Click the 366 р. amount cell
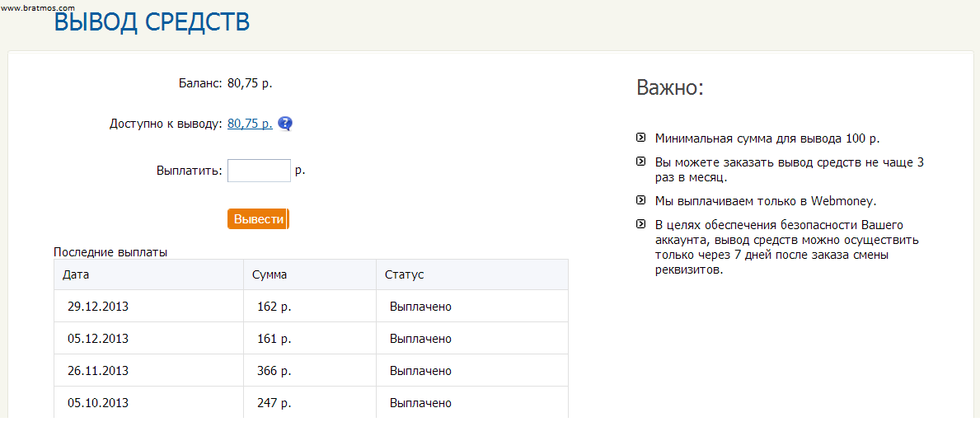Viewport: 980px width, 422px height. (x=274, y=371)
